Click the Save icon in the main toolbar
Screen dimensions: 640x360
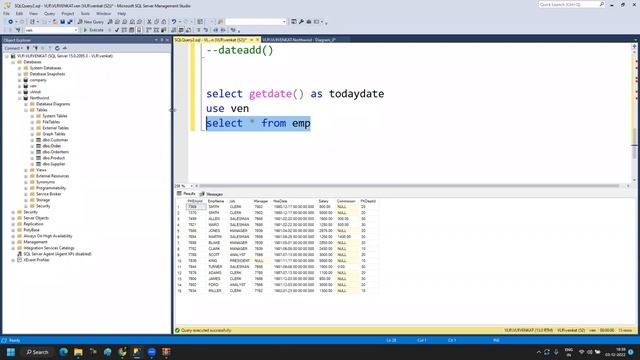coord(62,22)
